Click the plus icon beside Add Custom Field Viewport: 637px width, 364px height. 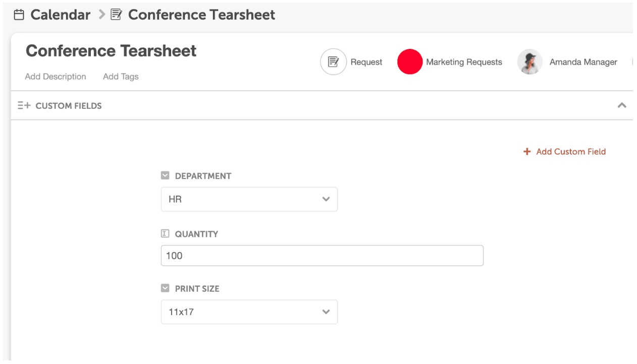527,152
